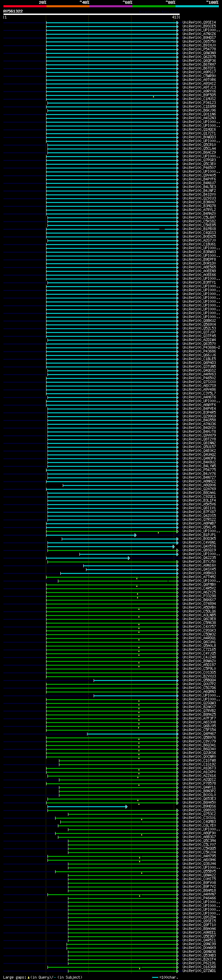Select hit label UniRef100_A9PGI7
Screen dimensions: 222x980
[199, 72]
